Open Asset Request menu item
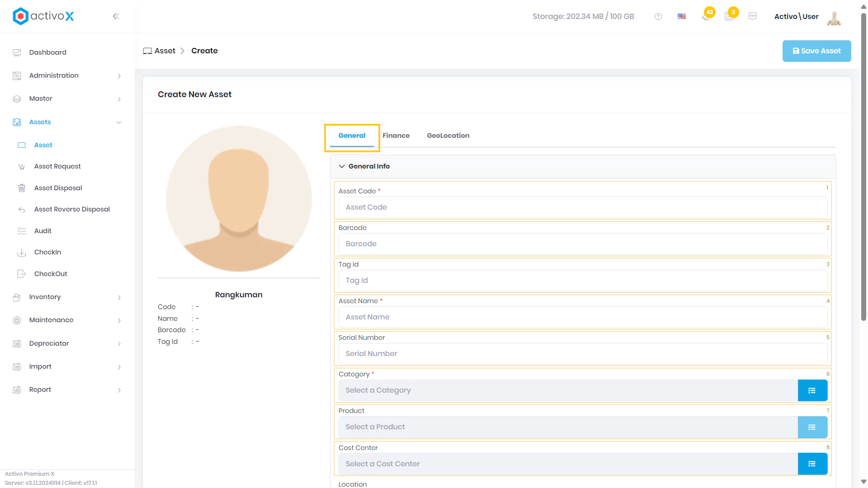868x488 pixels. [57, 166]
